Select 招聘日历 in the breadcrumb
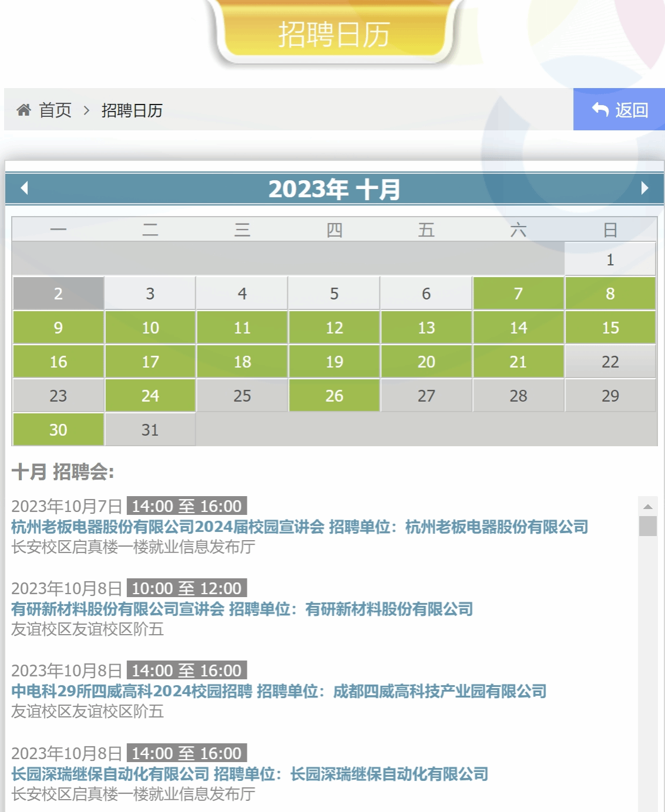Viewport: 665px width, 812px height. [x=132, y=110]
